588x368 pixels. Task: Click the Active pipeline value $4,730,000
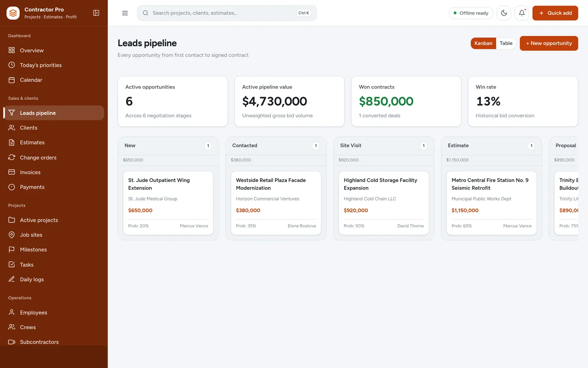point(275,101)
